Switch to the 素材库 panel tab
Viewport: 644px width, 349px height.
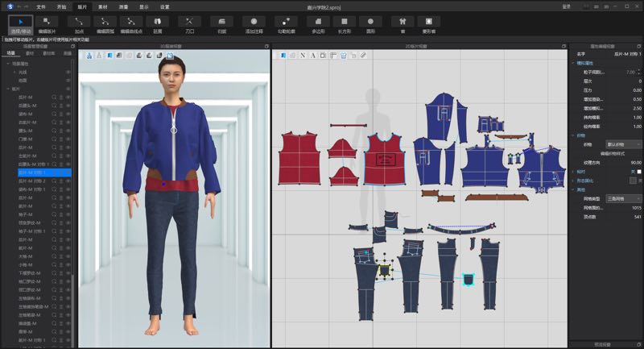(48, 53)
